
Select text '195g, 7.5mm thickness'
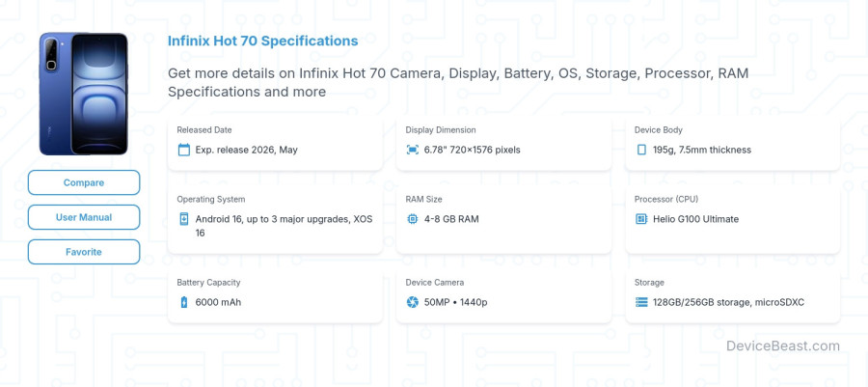pos(702,150)
